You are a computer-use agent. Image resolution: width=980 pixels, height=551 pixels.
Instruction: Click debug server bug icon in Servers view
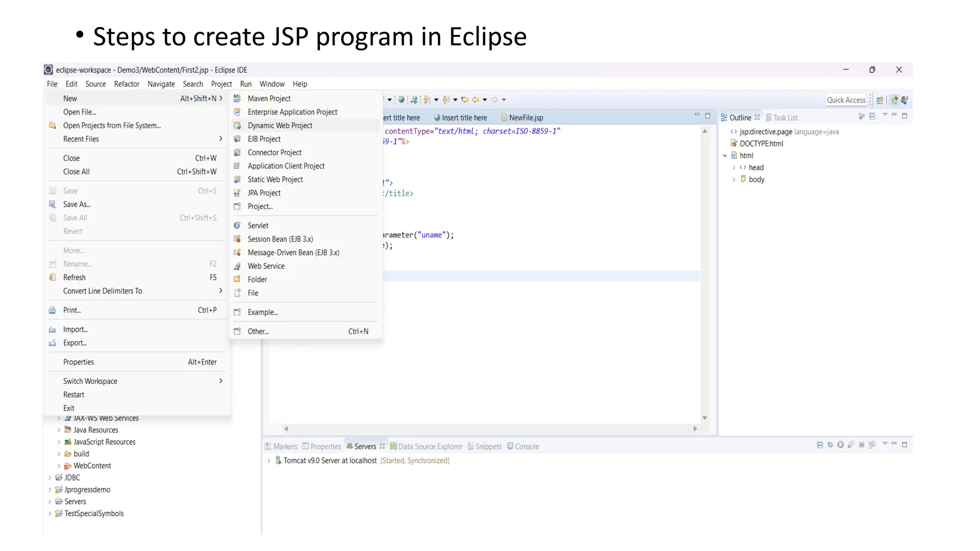coord(830,445)
